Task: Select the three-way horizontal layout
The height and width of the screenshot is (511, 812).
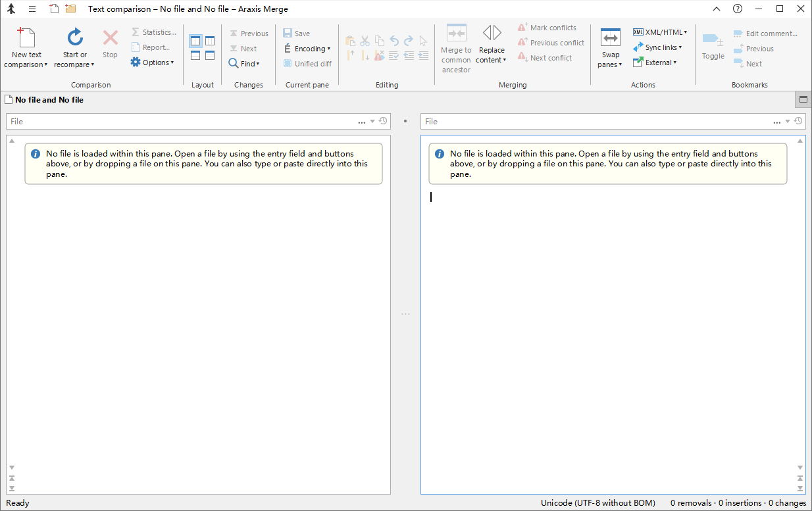Action: coord(210,55)
